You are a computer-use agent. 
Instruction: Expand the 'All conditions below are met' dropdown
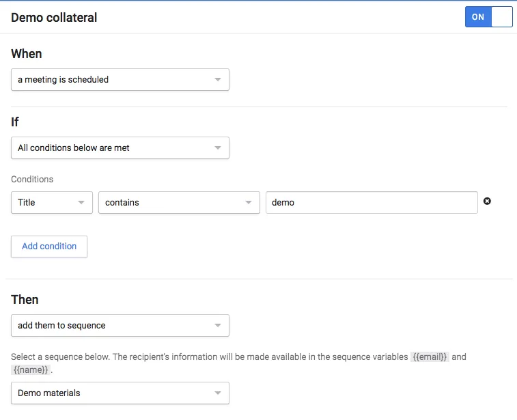pyautogui.click(x=120, y=148)
